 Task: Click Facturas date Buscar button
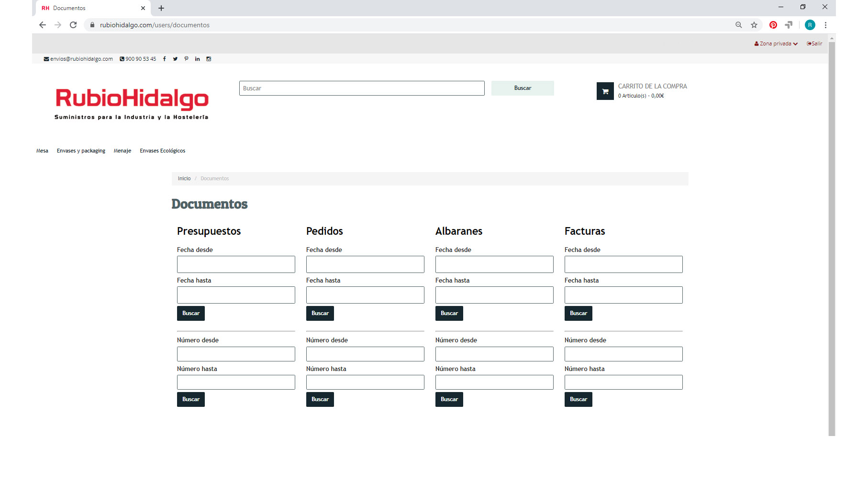[579, 313]
